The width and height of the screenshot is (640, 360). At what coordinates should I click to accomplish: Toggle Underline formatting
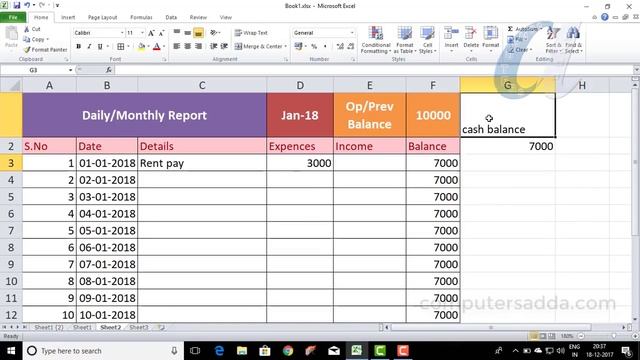point(100,47)
